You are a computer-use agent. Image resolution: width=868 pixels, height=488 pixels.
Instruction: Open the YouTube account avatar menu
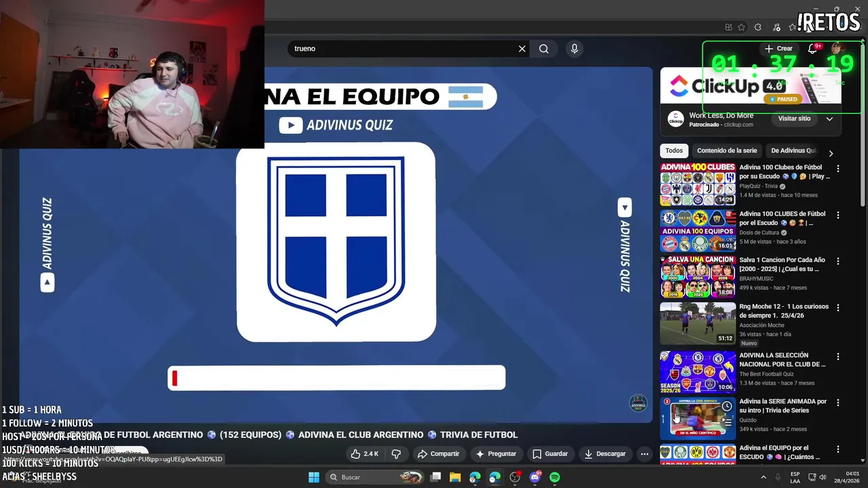(x=837, y=48)
